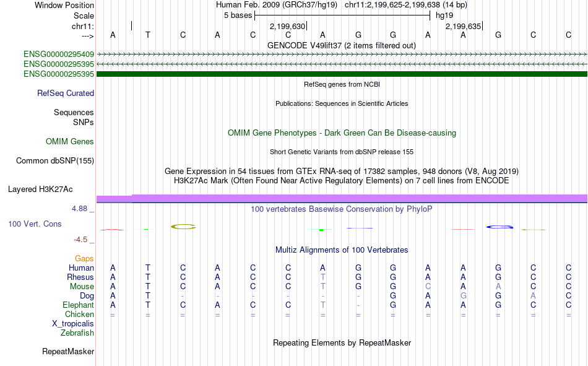The width and height of the screenshot is (588, 366).
Task: Click 100 vertebrates Basewise Conservation title
Action: coord(342,209)
